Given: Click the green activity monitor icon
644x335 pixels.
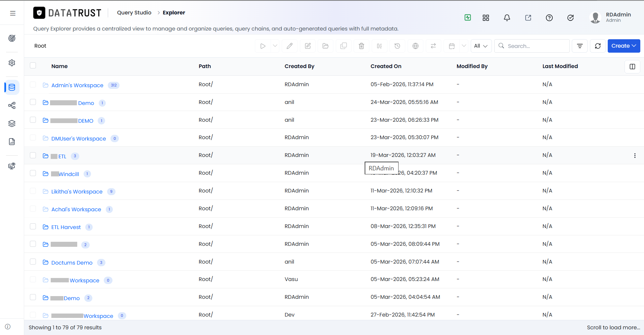Looking at the screenshot, I should 468,17.
